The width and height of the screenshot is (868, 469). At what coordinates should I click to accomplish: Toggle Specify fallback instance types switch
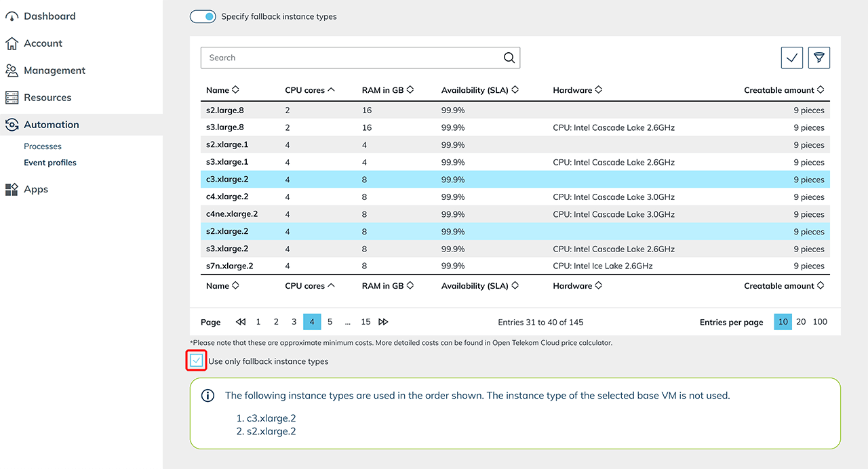click(x=203, y=16)
